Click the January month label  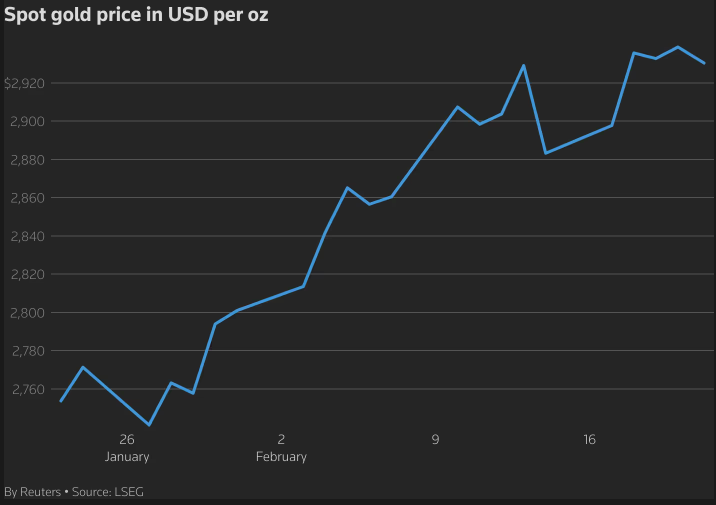coord(127,457)
